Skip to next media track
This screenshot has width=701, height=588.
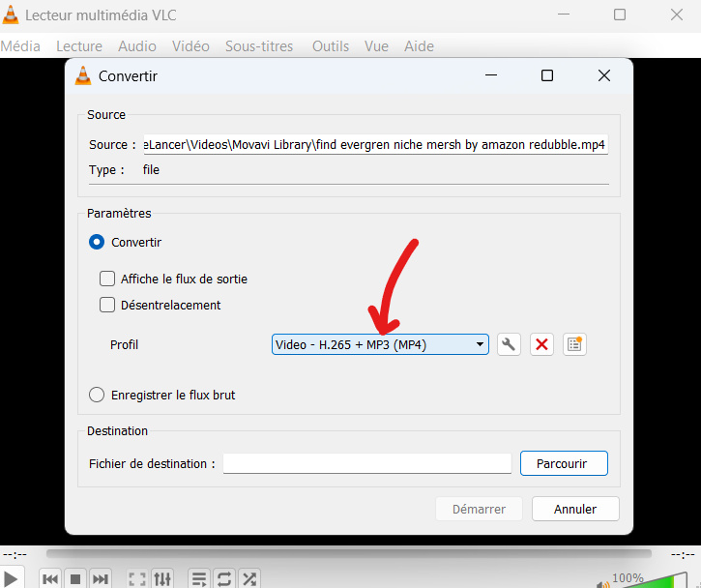[x=101, y=579]
